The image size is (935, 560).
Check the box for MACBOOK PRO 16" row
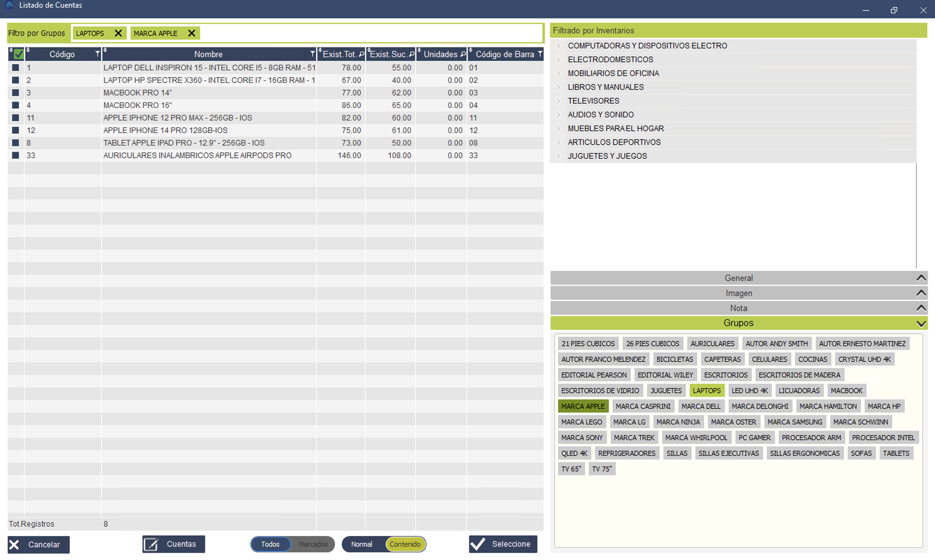pos(15,105)
